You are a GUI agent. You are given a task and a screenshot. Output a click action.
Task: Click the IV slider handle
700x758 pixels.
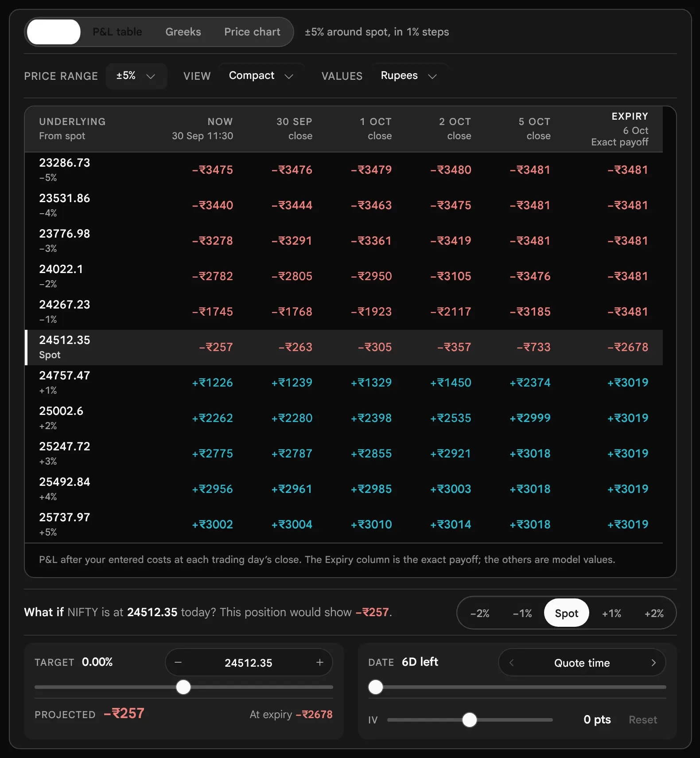pyautogui.click(x=470, y=719)
